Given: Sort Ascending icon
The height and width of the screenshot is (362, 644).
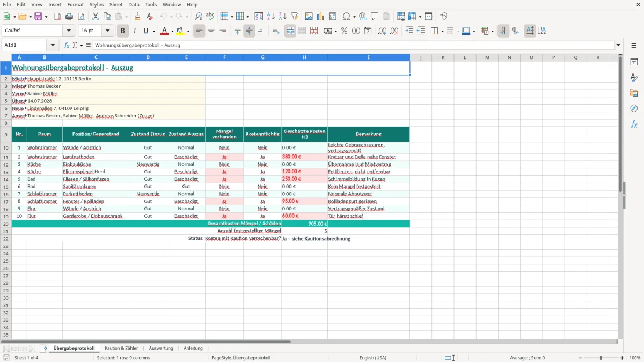Looking at the screenshot, I should 270,17.
